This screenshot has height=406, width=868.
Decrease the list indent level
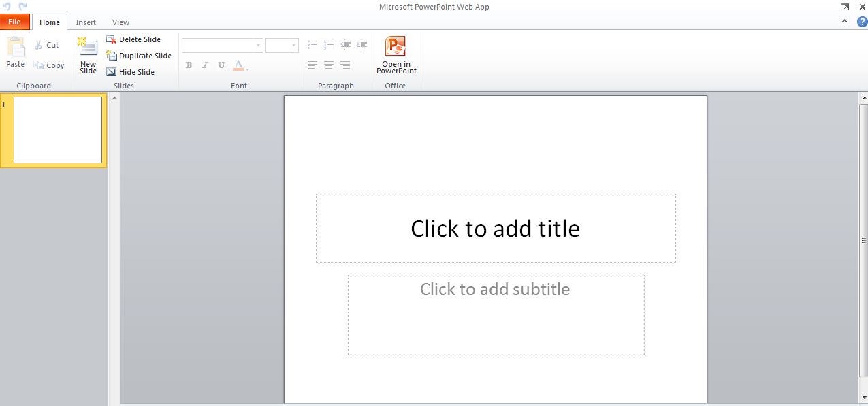pos(346,45)
